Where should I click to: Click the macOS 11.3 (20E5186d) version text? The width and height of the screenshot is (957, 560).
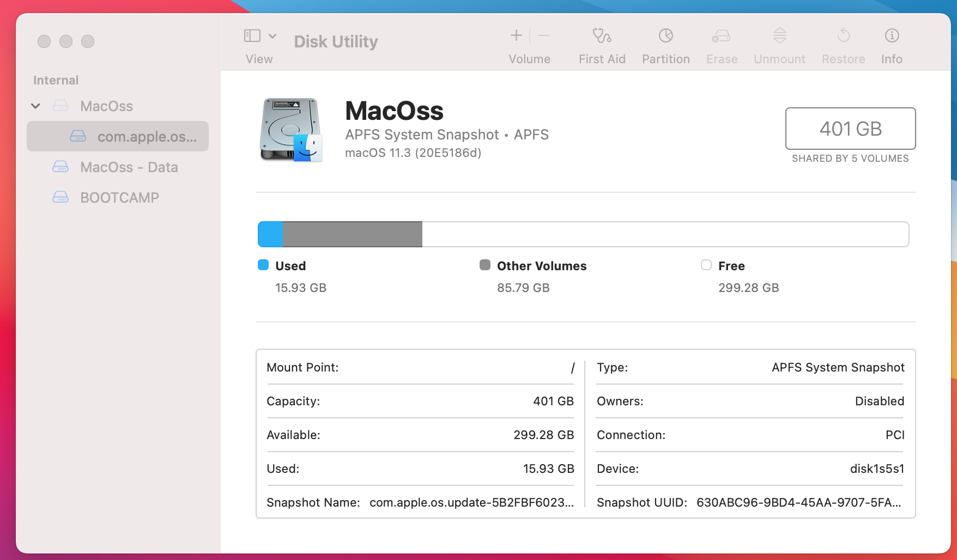pos(413,153)
